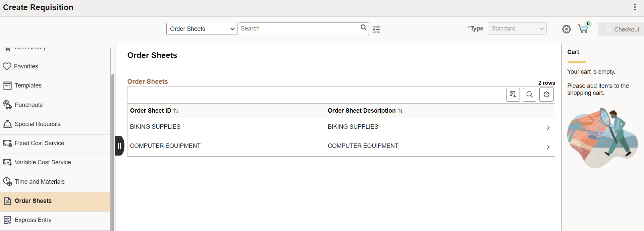Image resolution: width=644 pixels, height=231 pixels.
Task: Click the export grid icon
Action: click(513, 95)
